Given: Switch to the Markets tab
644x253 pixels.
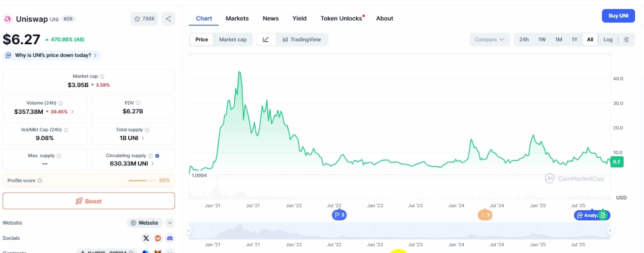Looking at the screenshot, I should [237, 18].
